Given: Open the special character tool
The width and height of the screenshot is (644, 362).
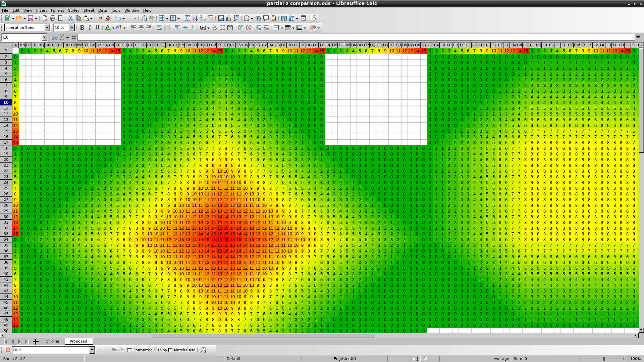Looking at the screenshot, I should tap(246, 18).
